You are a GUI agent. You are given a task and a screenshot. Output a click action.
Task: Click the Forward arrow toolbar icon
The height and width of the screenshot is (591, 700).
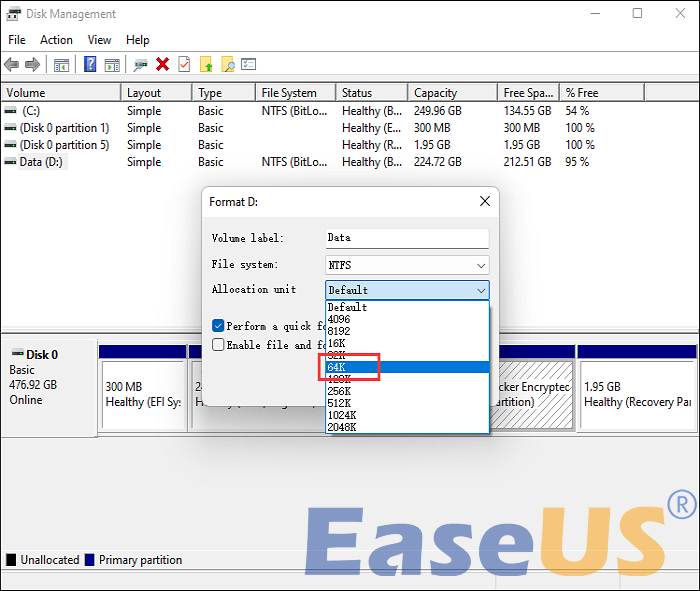point(32,65)
